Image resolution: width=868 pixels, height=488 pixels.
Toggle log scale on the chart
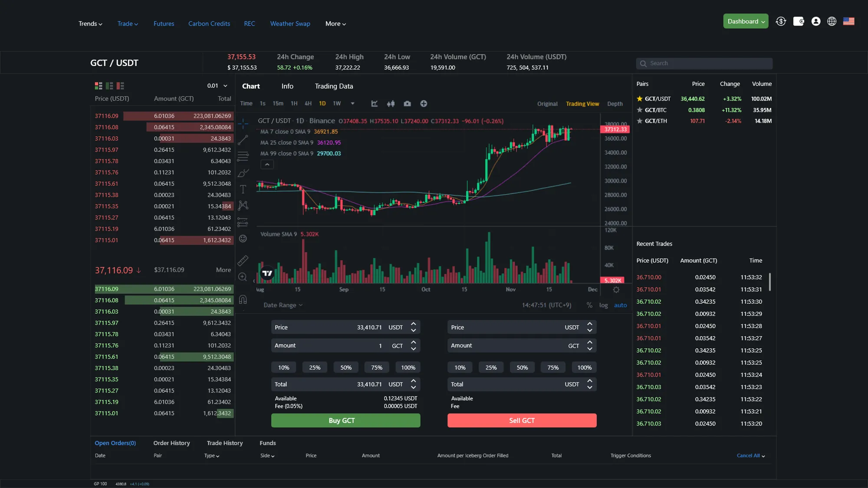(603, 305)
